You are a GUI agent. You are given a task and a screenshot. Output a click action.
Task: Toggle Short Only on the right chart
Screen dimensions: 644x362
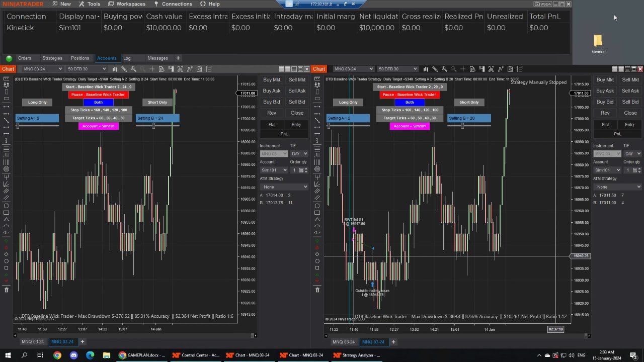(x=469, y=102)
